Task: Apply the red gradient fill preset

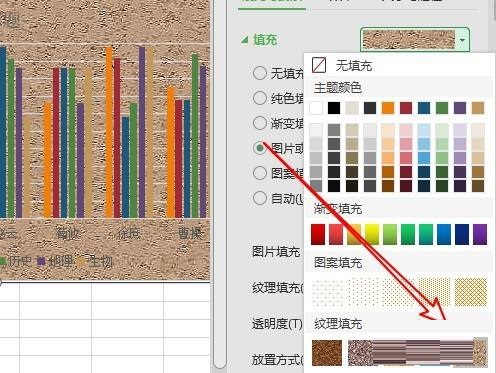Action: coord(318,234)
